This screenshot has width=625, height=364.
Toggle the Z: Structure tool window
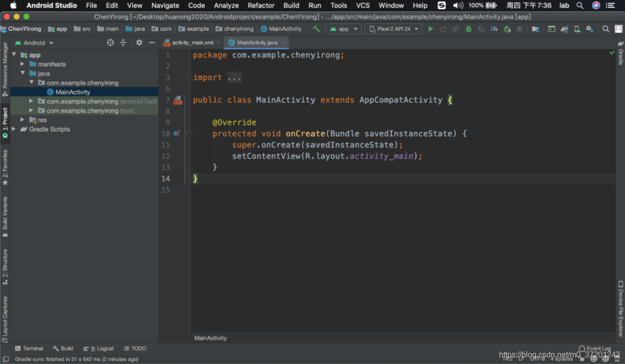coord(5,266)
